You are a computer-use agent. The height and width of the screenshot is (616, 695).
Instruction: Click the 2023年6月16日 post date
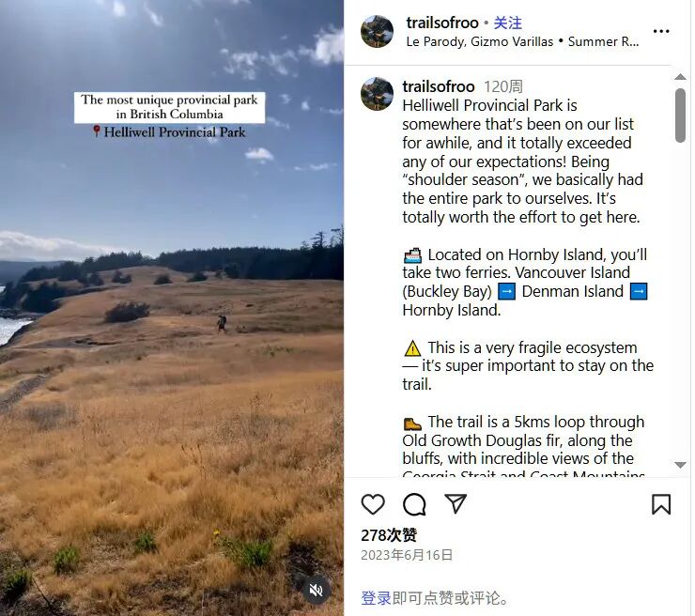click(x=407, y=555)
